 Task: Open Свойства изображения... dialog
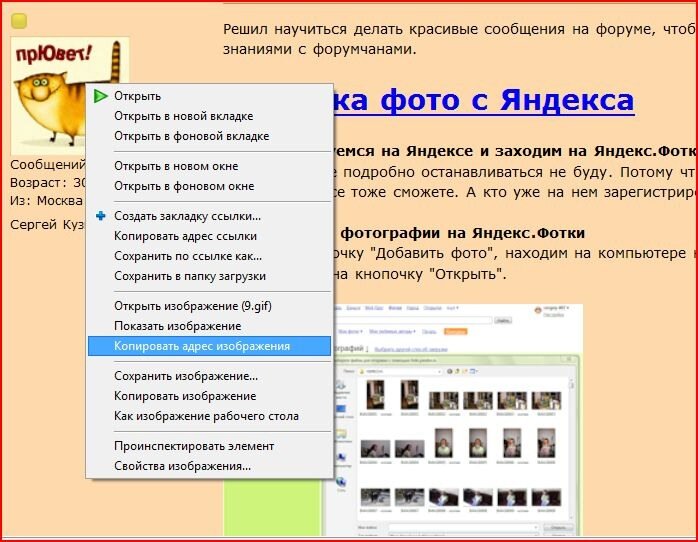(182, 466)
